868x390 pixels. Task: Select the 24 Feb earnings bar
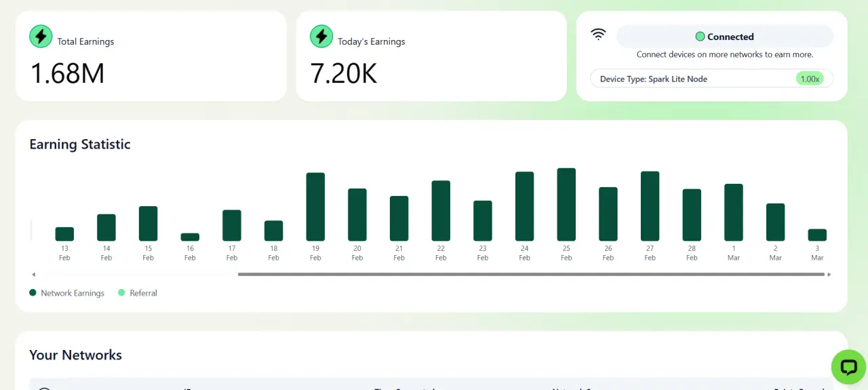pyautogui.click(x=524, y=206)
